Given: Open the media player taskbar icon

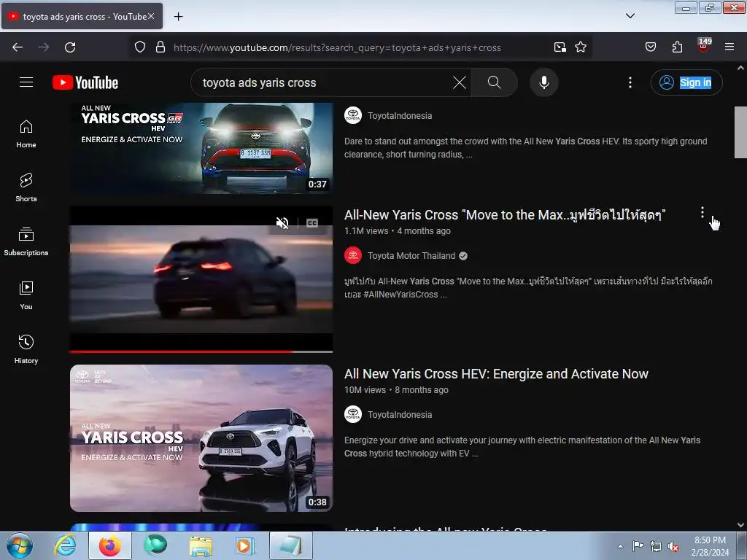Looking at the screenshot, I should 245,546.
